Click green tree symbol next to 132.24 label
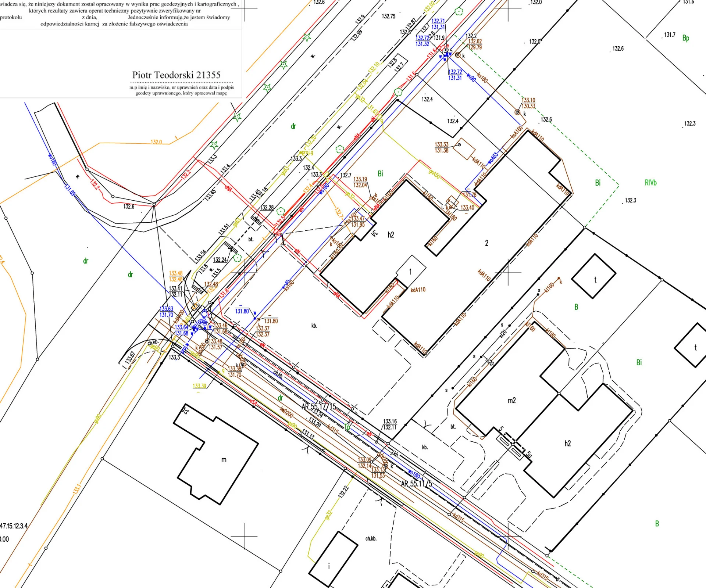The image size is (706, 588). tap(237, 258)
